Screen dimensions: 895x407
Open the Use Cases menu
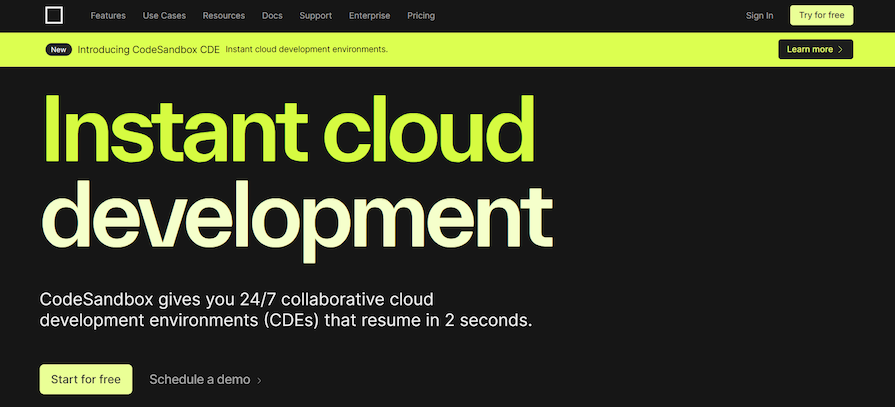[x=164, y=16]
